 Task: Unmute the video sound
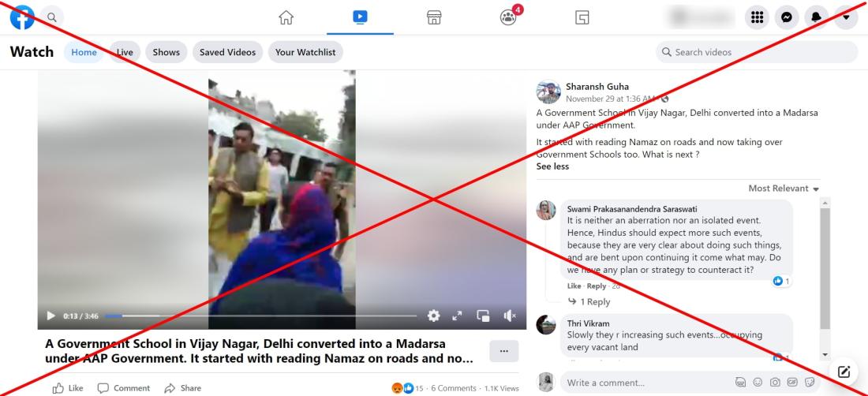pos(510,316)
